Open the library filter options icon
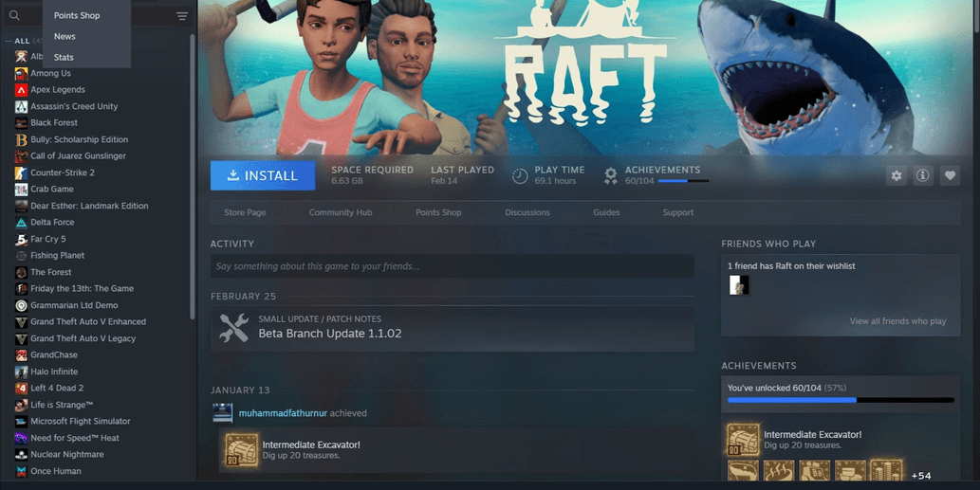The height and width of the screenshot is (490, 980). tap(182, 16)
